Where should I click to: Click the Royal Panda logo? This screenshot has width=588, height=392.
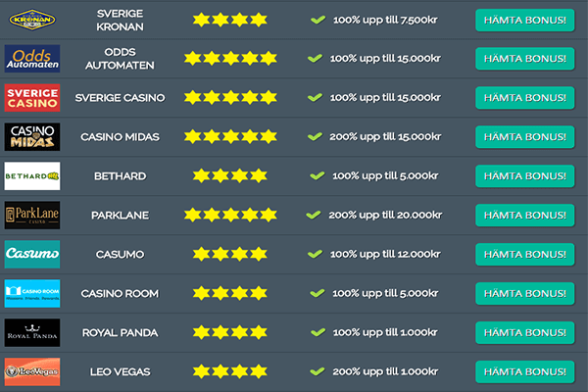[x=31, y=333]
